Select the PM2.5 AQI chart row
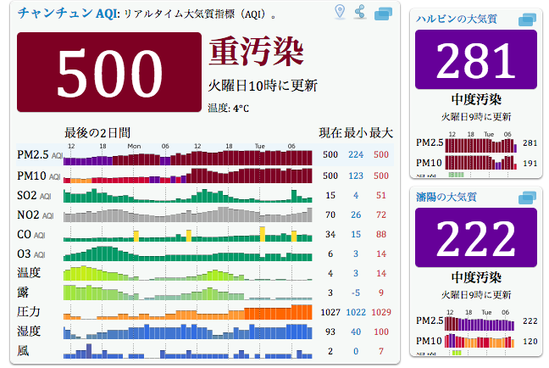 [205, 154]
